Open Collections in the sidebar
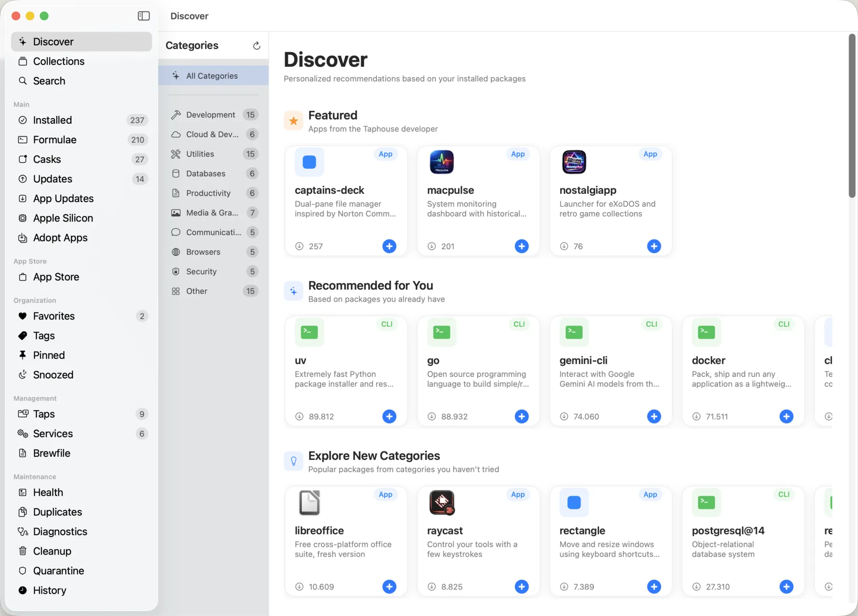Screen dimensions: 858x616 pyautogui.click(x=82, y=61)
